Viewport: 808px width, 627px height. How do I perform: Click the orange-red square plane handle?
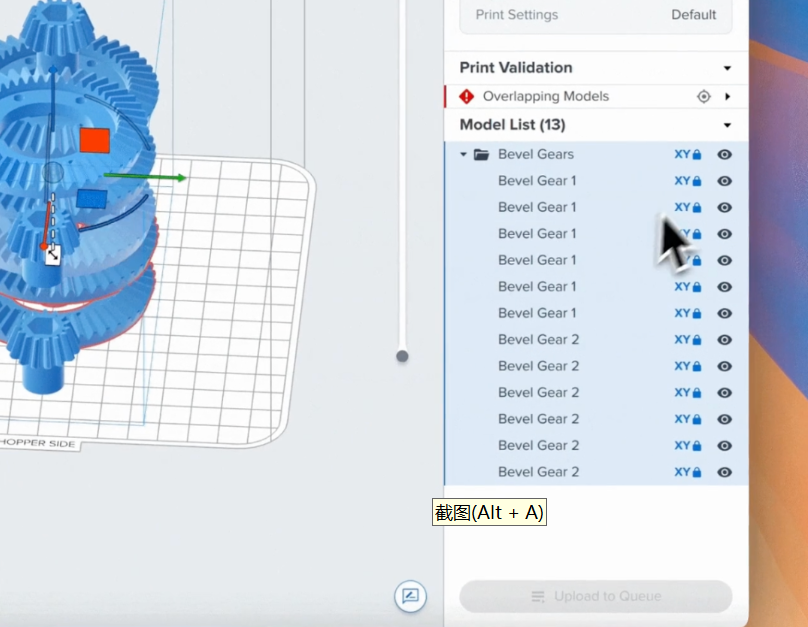(x=95, y=140)
